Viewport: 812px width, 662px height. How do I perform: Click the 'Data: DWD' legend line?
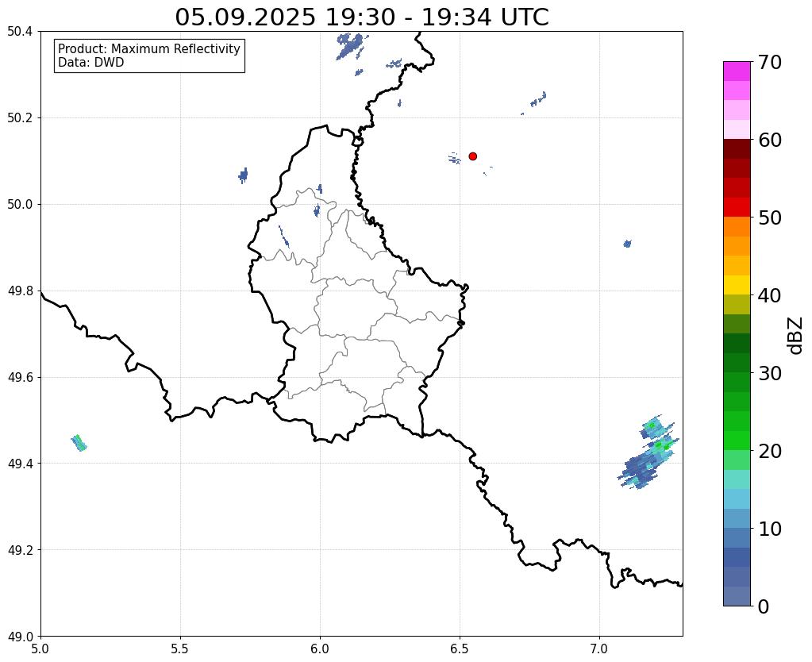(x=91, y=63)
